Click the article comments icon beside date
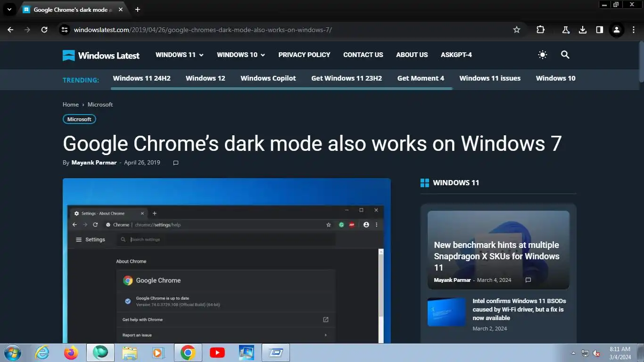Screen dimensions: 644x362 tap(176, 163)
